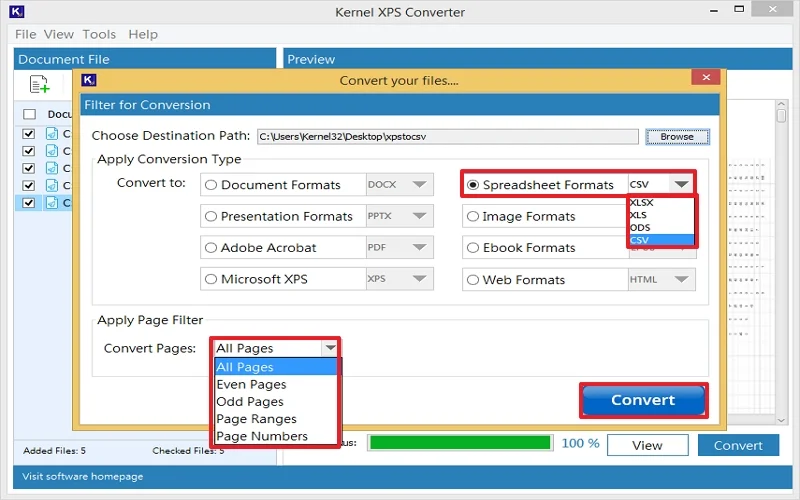This screenshot has height=500, width=800.
Task: Select the Spreadsheet Formats radio button
Action: [x=473, y=185]
